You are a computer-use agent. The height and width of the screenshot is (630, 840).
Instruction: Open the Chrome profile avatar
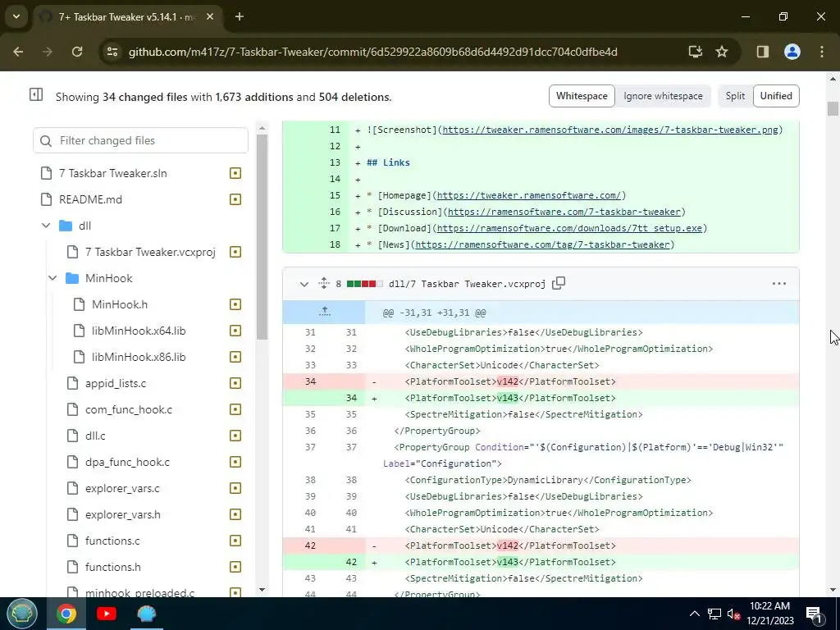click(792, 52)
